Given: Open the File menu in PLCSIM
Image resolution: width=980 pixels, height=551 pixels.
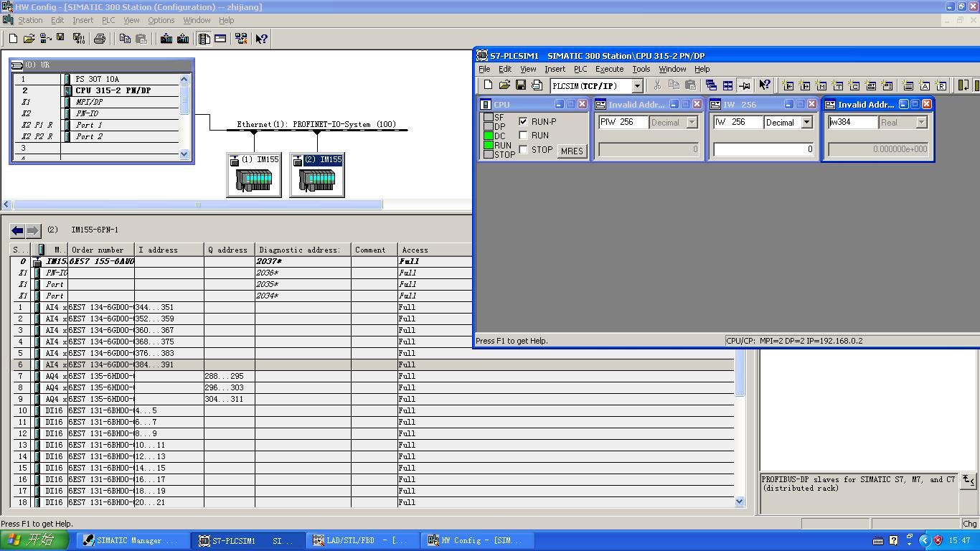Looking at the screenshot, I should tap(484, 69).
